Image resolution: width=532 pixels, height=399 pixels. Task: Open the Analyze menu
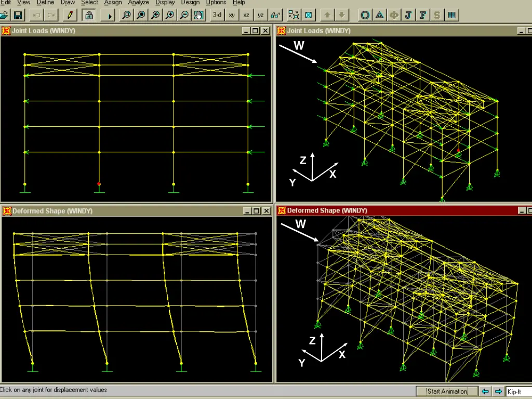coord(139,3)
